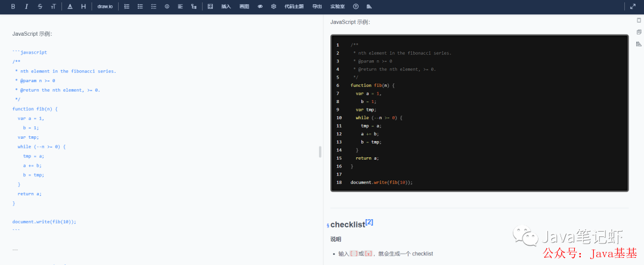This screenshot has width=644, height=265.
Task: Open the 代码主题 menu
Action: [x=294, y=7]
